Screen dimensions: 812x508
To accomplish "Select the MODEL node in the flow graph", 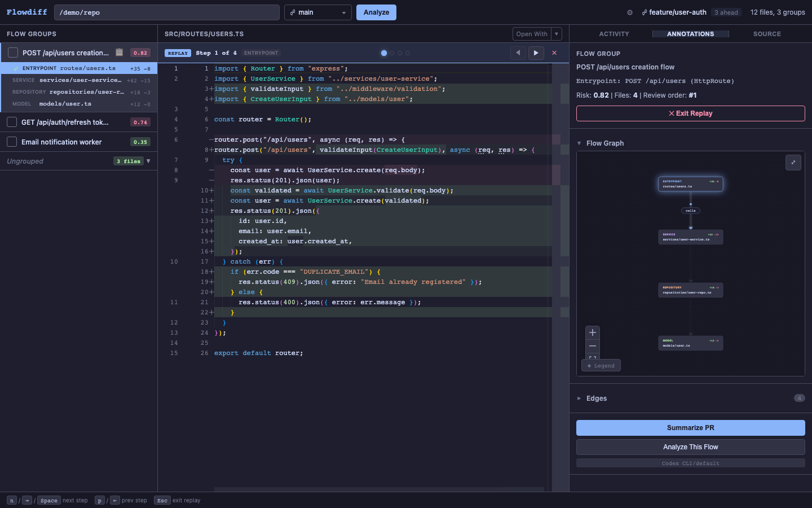I will pos(690,343).
